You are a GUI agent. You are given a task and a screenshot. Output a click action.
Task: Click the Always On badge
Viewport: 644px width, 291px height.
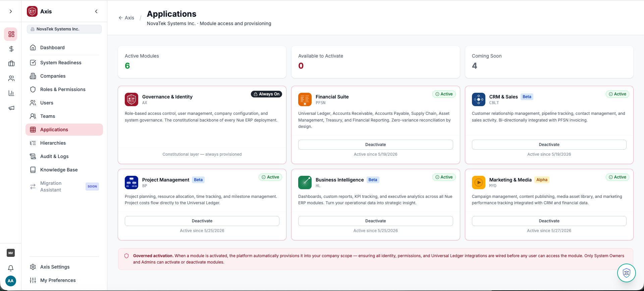point(266,94)
